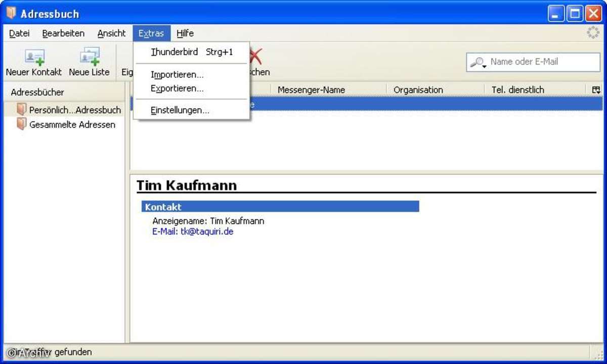Viewport: 607px width, 364px height.
Task: Click the Gesammelte Adressen book icon
Action: coord(21,124)
